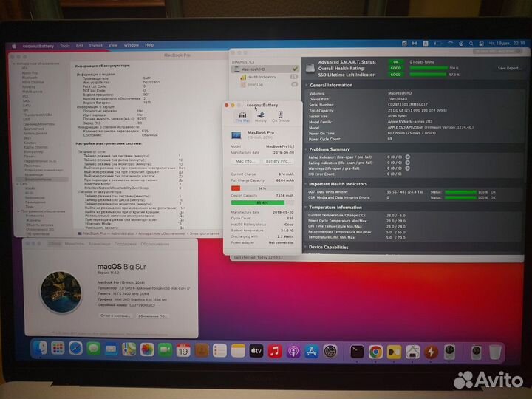Open Finder from the dock
The image size is (532, 399).
click(41, 349)
